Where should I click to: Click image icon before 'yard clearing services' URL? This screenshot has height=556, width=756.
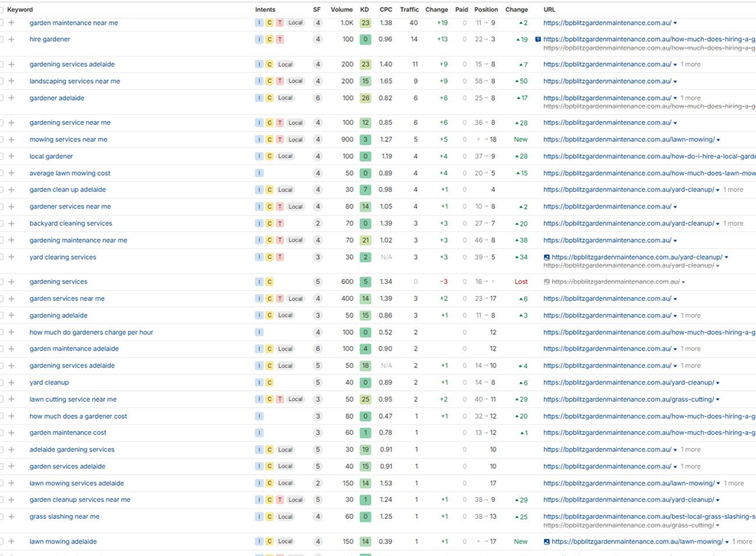click(x=547, y=257)
